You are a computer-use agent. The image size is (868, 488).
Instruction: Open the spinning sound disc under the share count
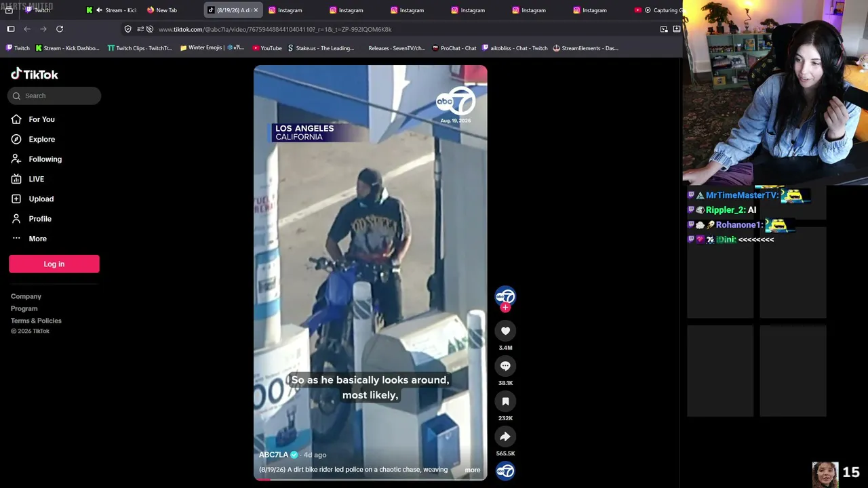[x=505, y=470]
